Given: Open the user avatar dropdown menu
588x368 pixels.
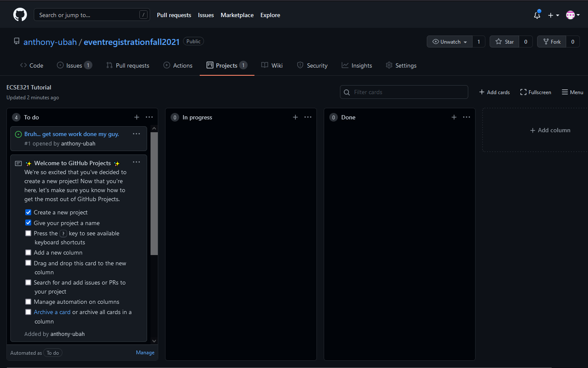Looking at the screenshot, I should click(573, 15).
